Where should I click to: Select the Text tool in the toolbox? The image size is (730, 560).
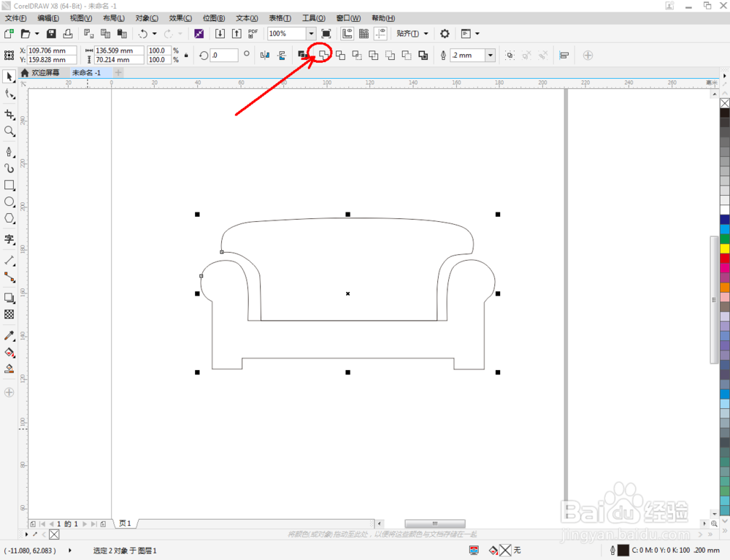pyautogui.click(x=9, y=239)
